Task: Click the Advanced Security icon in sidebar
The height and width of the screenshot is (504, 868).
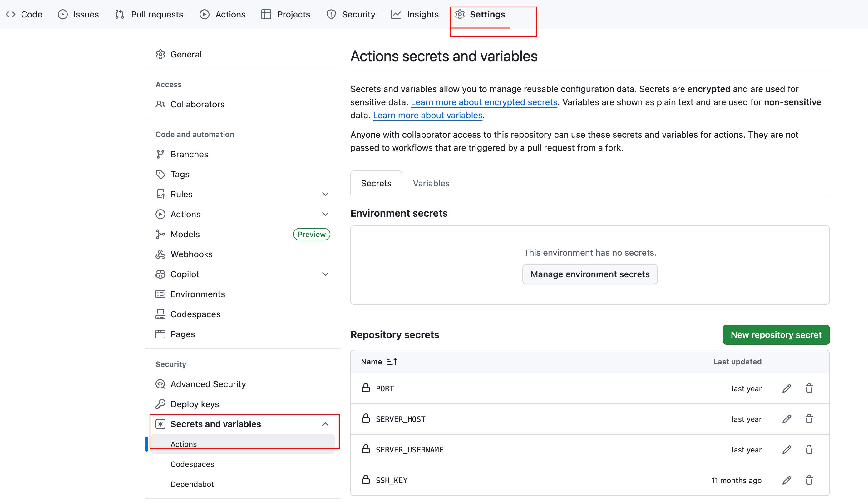Action: [x=160, y=384]
